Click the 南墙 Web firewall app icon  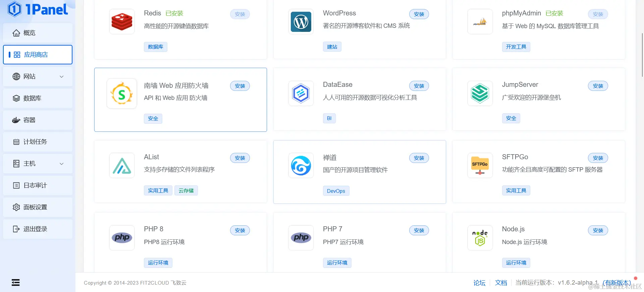tap(122, 94)
